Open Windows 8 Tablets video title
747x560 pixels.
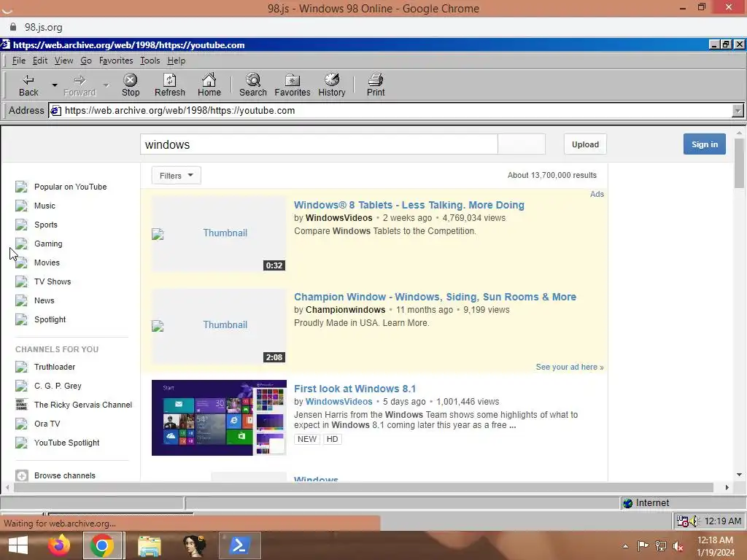409,205
